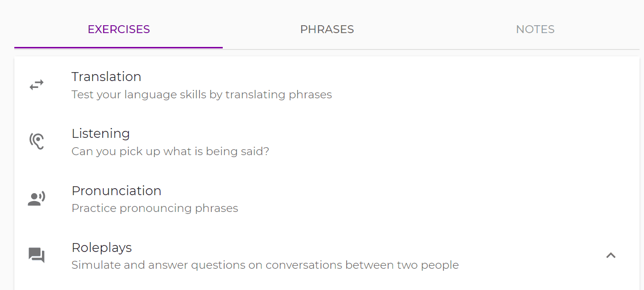Click the Roleplays heading text
Viewport: 644px width, 290px height.
click(x=102, y=248)
